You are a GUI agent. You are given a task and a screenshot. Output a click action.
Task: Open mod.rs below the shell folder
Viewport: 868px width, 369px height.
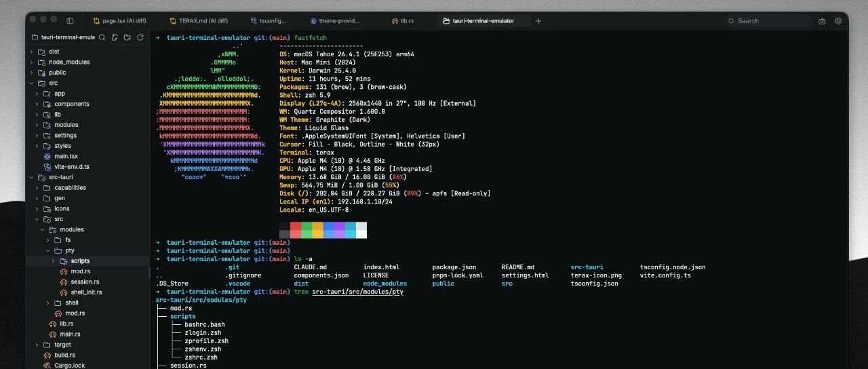(x=75, y=313)
